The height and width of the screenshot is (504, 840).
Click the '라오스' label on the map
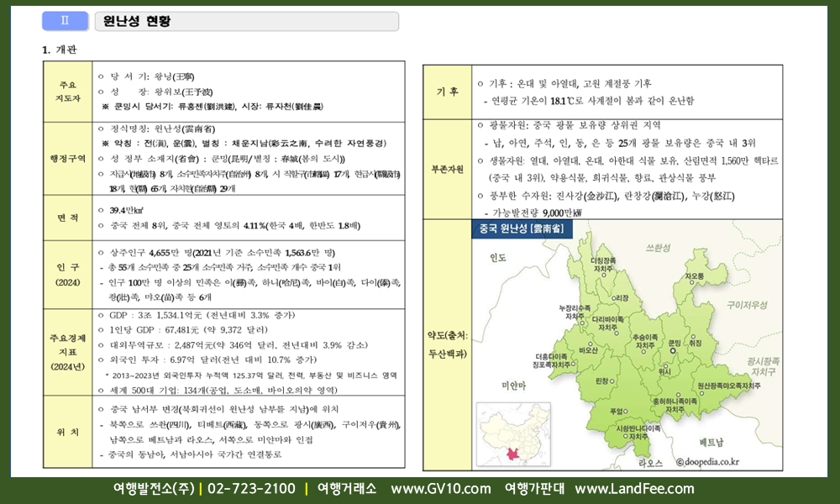point(650,463)
